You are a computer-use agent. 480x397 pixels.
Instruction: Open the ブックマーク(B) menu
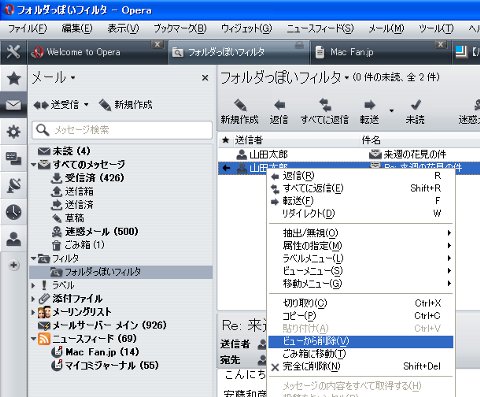pyautogui.click(x=180, y=29)
